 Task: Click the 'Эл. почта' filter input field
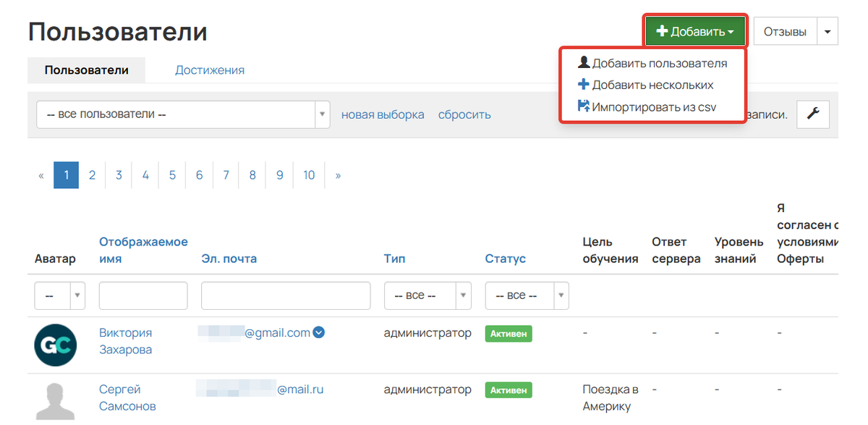(286, 295)
